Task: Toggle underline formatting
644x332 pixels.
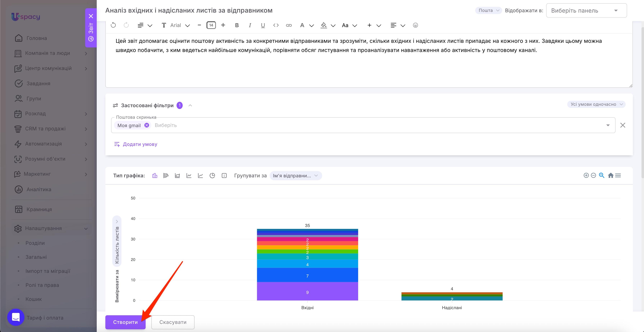Action: pos(263,25)
